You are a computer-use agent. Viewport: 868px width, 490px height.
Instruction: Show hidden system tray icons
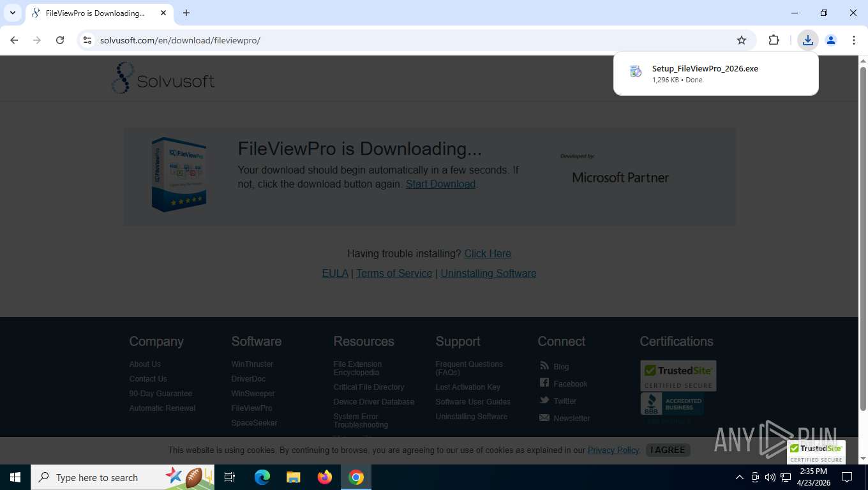coord(740,477)
